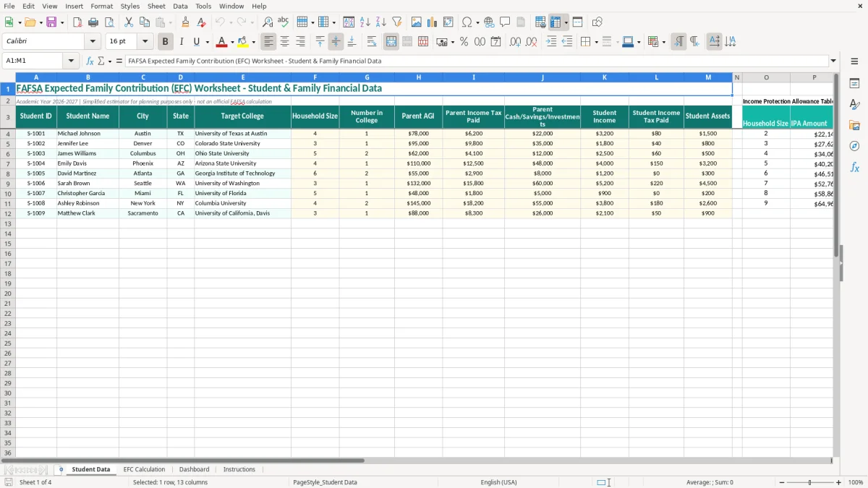The height and width of the screenshot is (488, 868).
Task: Open the conditional formatting dropdown arrow
Action: 663,42
